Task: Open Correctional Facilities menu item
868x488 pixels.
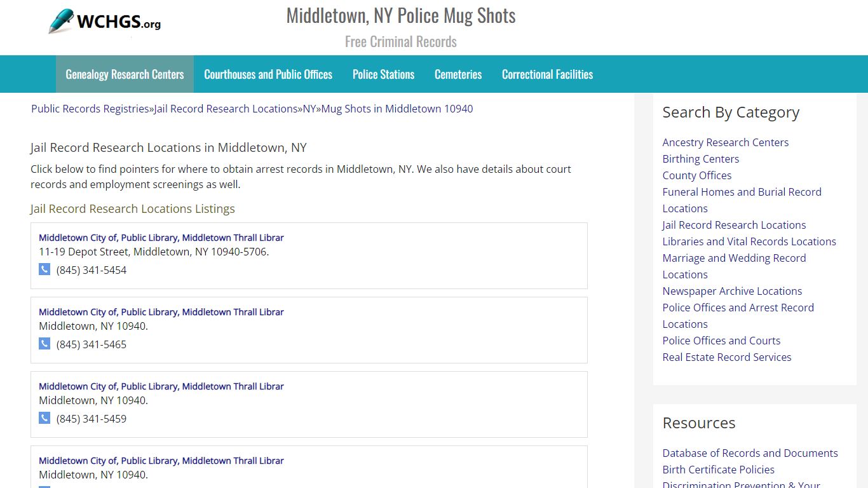Action: 547,74
